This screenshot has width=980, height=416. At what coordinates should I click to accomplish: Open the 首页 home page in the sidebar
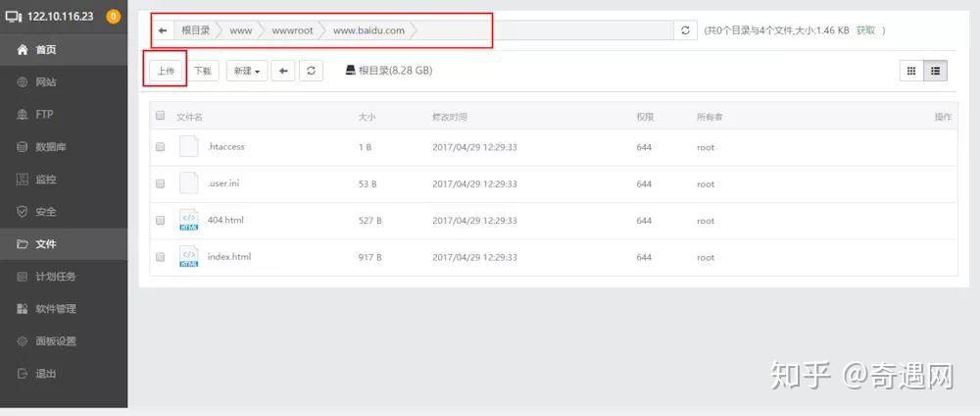(64, 49)
